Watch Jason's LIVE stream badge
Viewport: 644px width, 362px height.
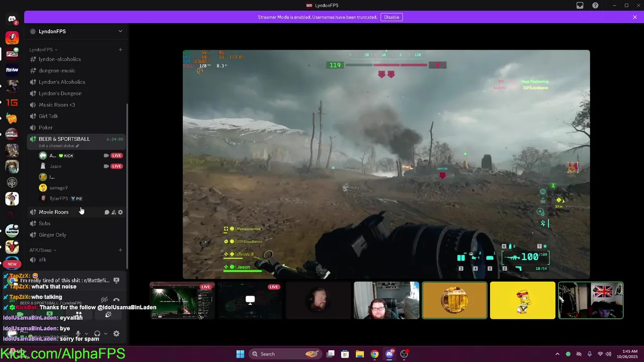[117, 166]
